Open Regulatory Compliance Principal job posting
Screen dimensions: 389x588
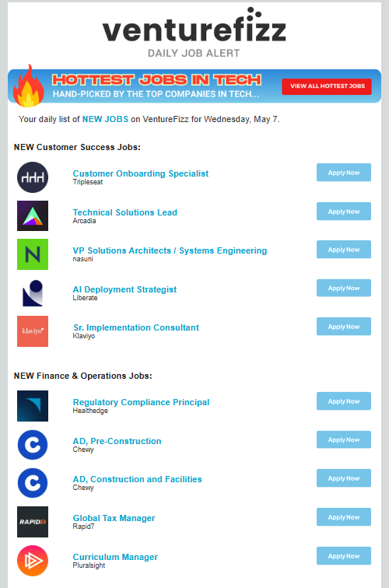(x=141, y=402)
